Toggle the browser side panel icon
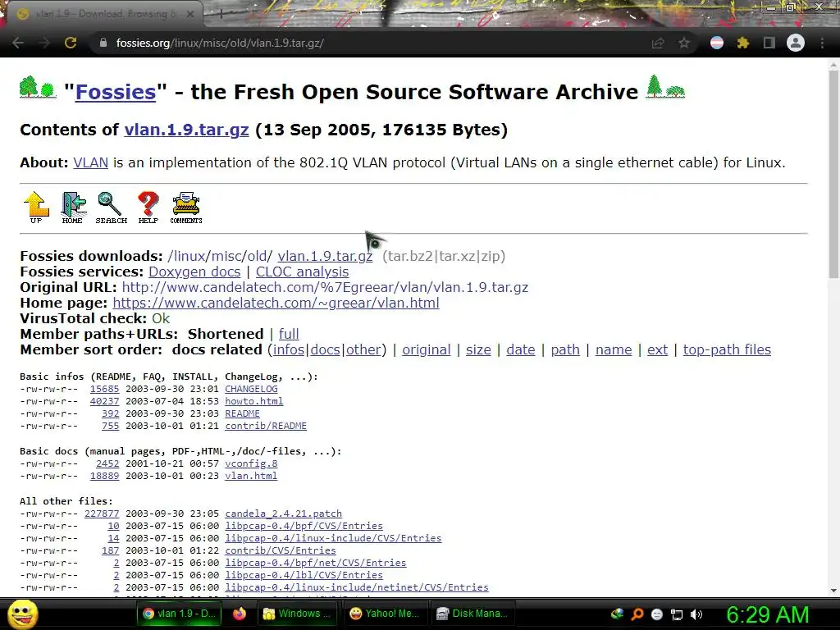 pyautogui.click(x=769, y=43)
